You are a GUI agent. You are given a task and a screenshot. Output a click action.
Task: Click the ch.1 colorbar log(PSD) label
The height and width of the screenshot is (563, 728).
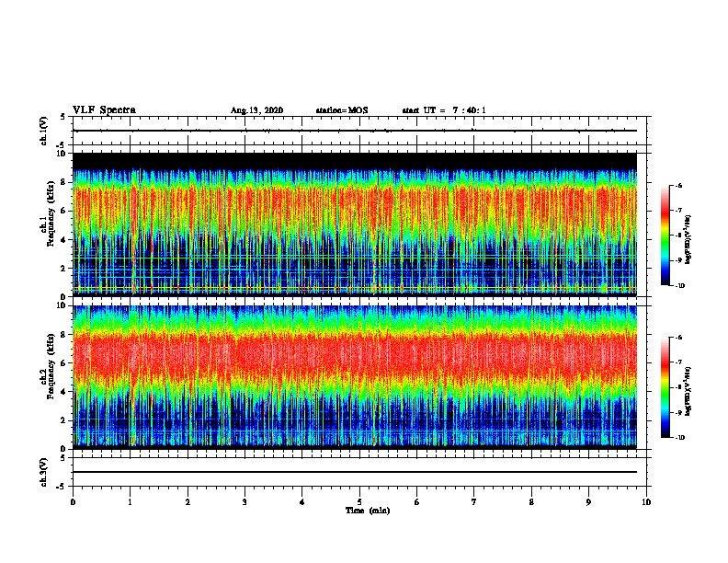688,240
